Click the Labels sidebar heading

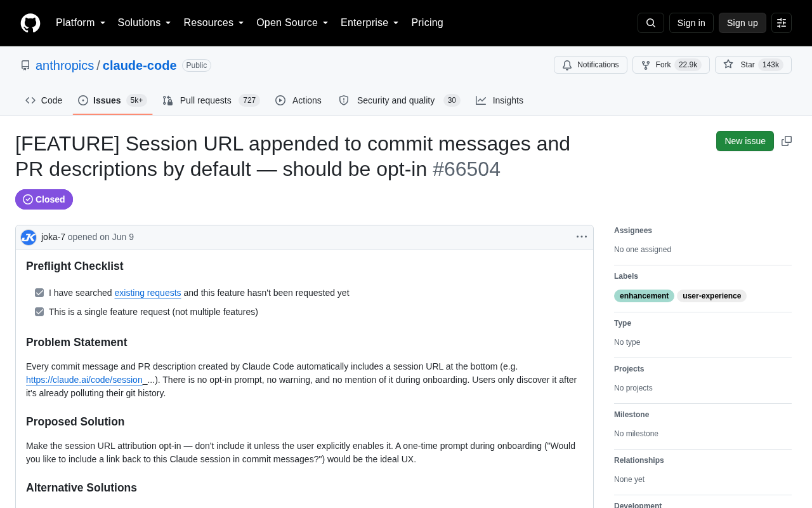click(626, 276)
